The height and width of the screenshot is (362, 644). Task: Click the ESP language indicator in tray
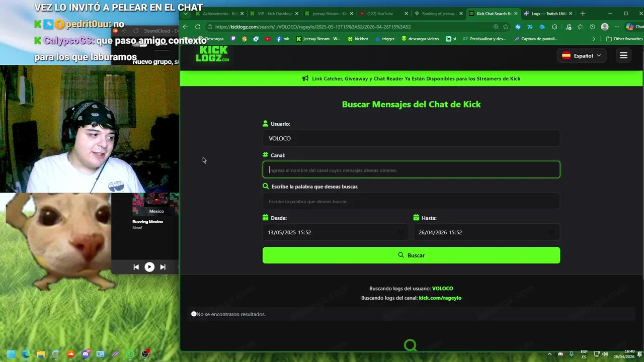pos(584,354)
